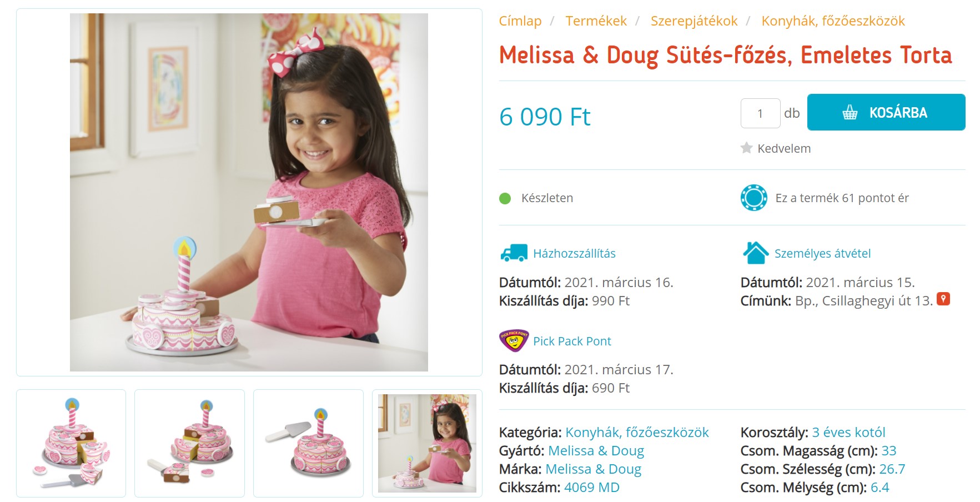Click the star icon beside Kedvelem
The width and height of the screenshot is (980, 502).
pos(746,148)
